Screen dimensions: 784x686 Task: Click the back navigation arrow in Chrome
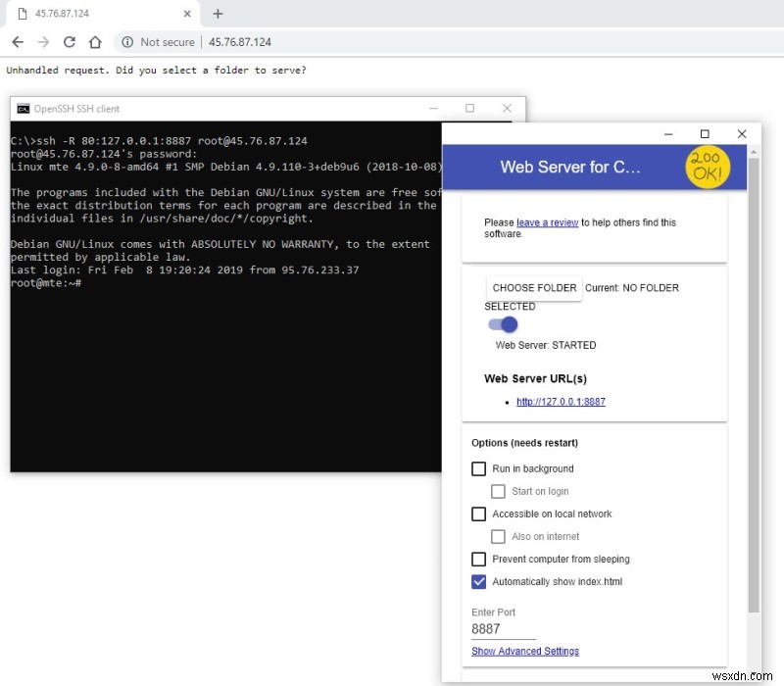(x=17, y=42)
